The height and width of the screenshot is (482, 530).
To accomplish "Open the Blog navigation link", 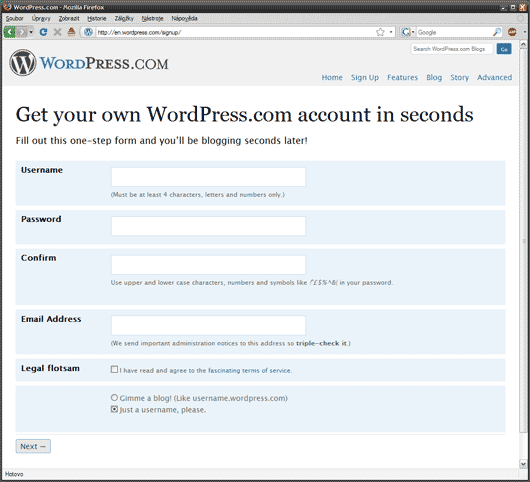I will (434, 77).
